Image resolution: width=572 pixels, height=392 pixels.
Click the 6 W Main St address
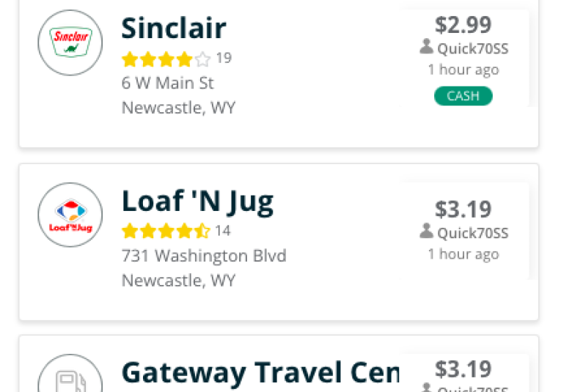[x=167, y=83]
